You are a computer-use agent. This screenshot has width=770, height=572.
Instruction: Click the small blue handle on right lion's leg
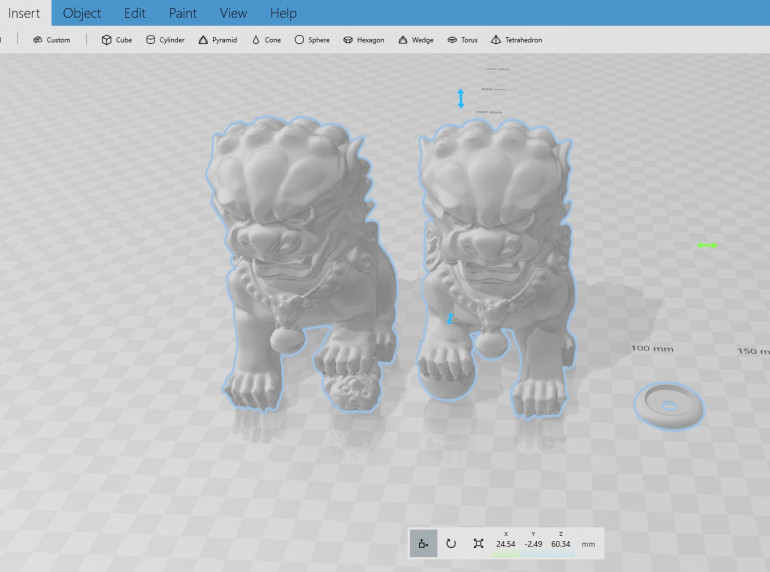point(450,319)
